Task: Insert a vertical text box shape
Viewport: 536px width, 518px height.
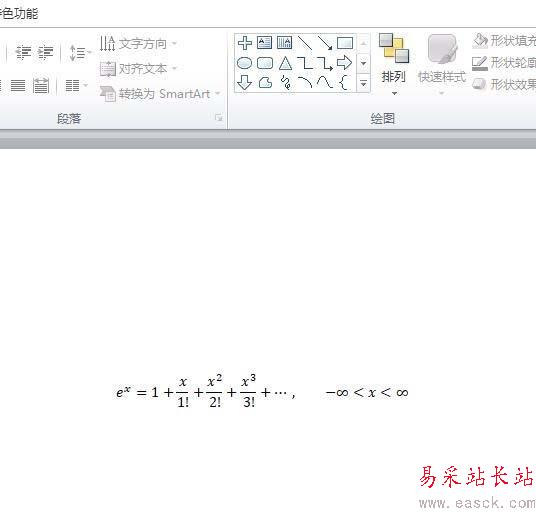Action: 284,43
